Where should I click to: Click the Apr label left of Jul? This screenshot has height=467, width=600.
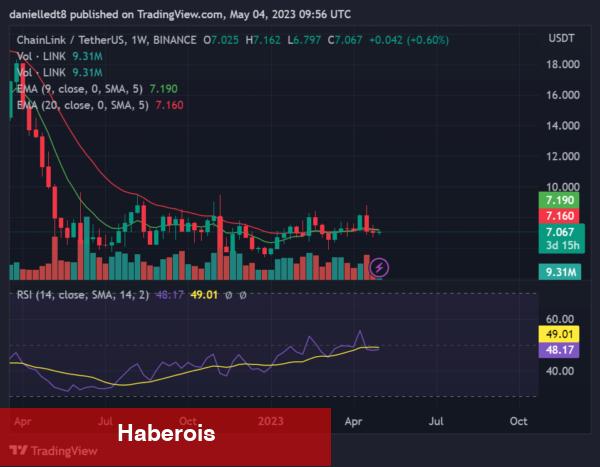pyautogui.click(x=353, y=421)
